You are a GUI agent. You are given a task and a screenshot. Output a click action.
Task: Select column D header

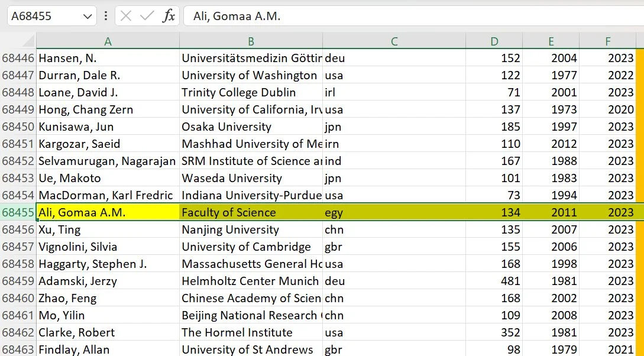[x=494, y=41]
